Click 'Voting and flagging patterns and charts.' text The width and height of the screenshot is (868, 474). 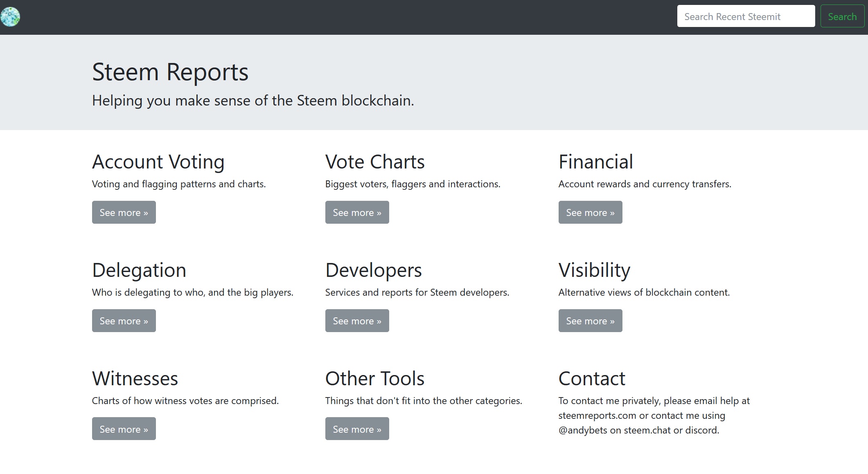(x=179, y=184)
